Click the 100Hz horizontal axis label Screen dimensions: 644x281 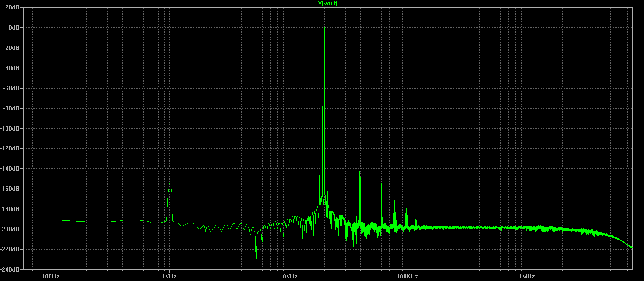tap(51, 275)
